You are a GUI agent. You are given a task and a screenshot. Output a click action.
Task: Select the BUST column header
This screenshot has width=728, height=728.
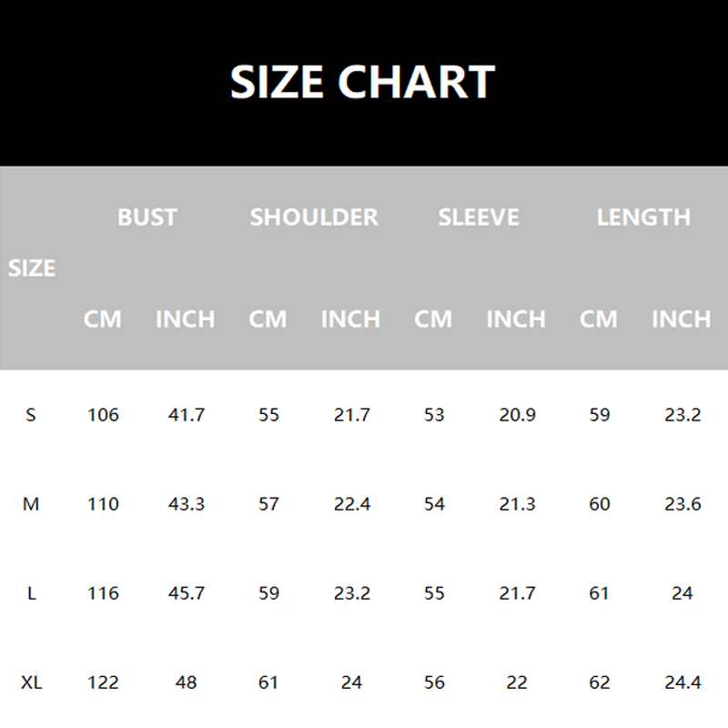147,217
